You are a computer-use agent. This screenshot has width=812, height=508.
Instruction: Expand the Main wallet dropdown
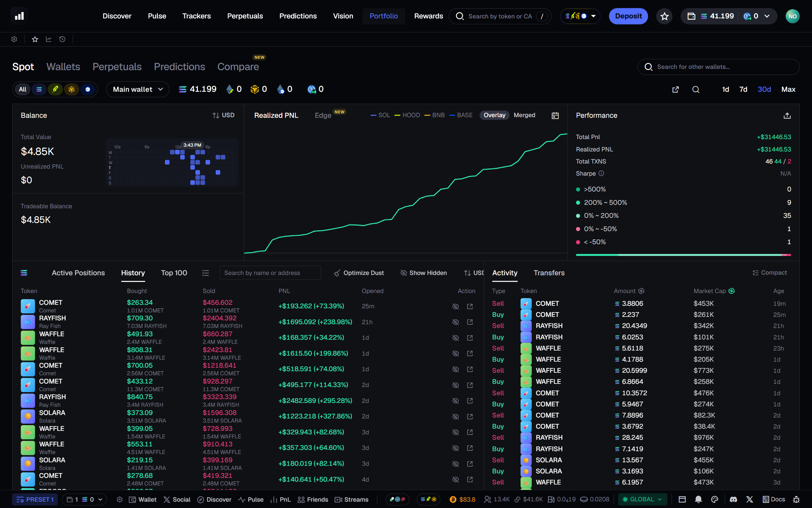click(138, 89)
